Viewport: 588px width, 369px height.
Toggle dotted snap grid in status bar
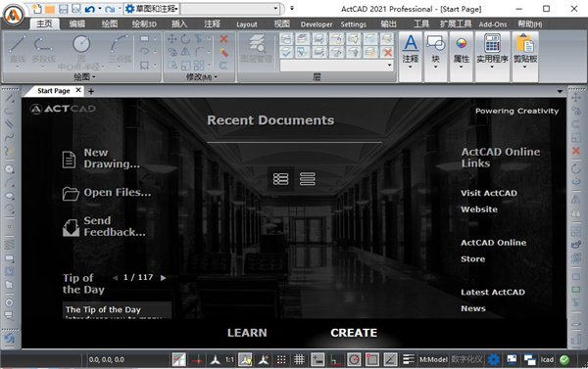[x=281, y=359]
